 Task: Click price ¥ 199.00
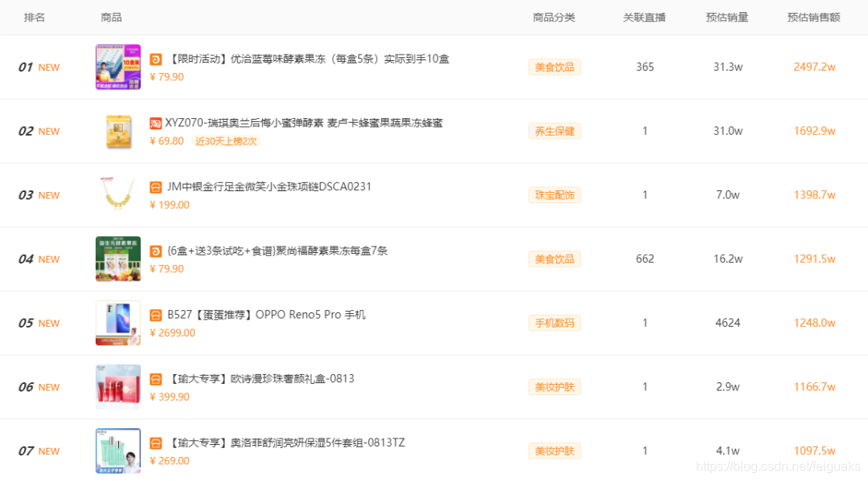pyautogui.click(x=170, y=205)
